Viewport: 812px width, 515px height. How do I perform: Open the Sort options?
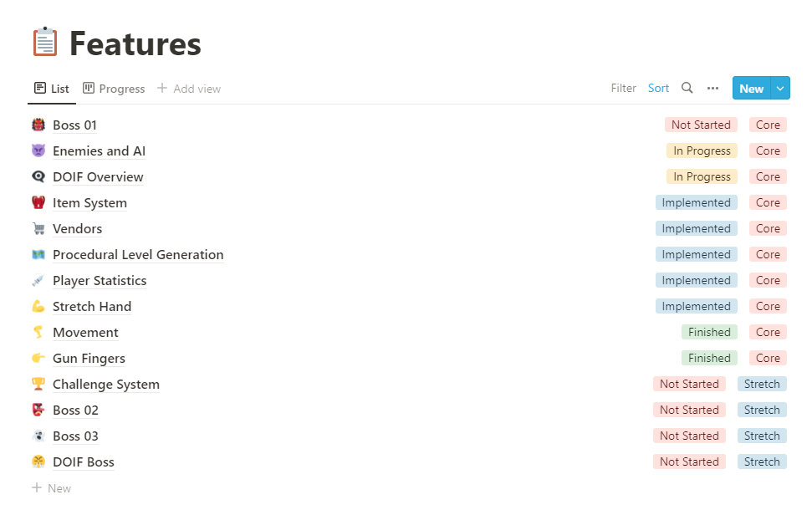(658, 88)
